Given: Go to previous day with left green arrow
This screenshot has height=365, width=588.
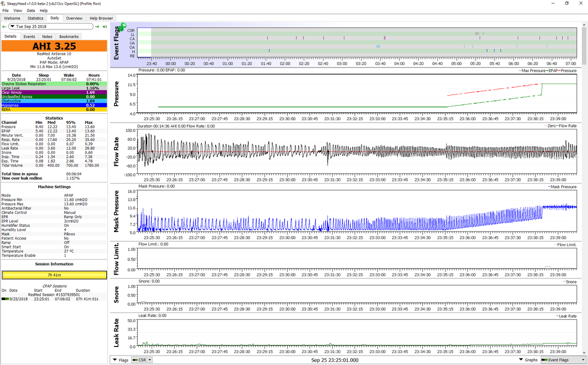Looking at the screenshot, I should tap(4, 27).
